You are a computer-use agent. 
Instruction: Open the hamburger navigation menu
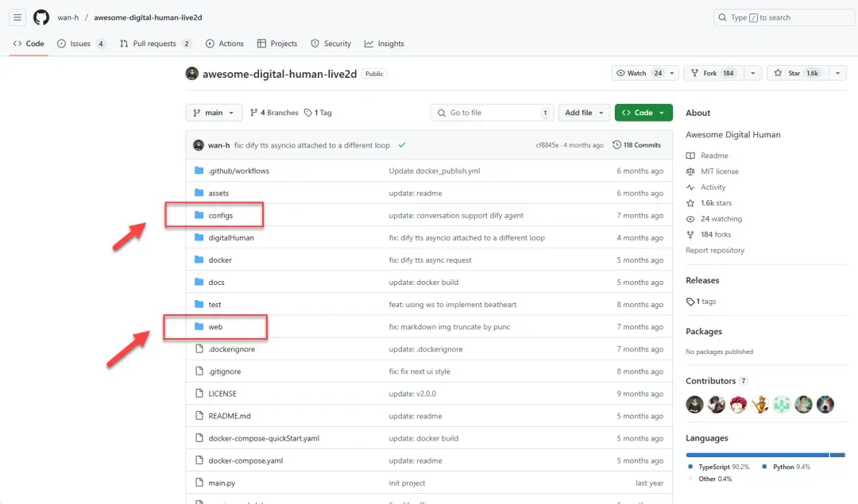17,17
